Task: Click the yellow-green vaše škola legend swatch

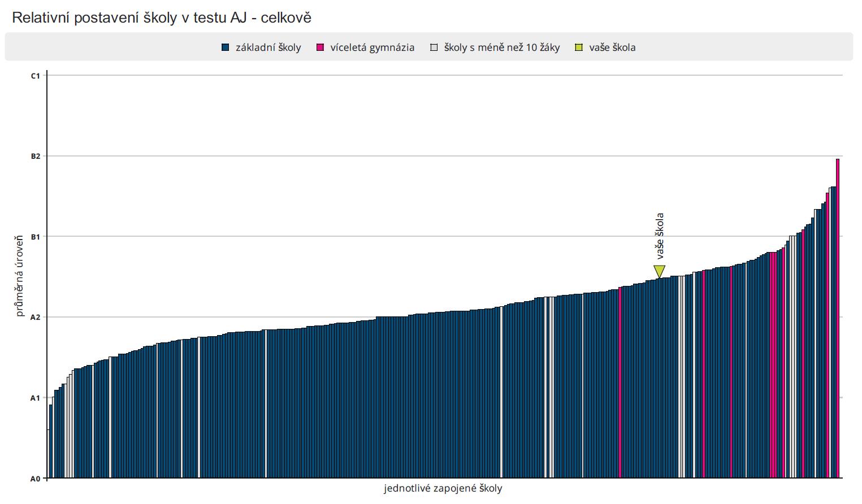Action: point(579,48)
